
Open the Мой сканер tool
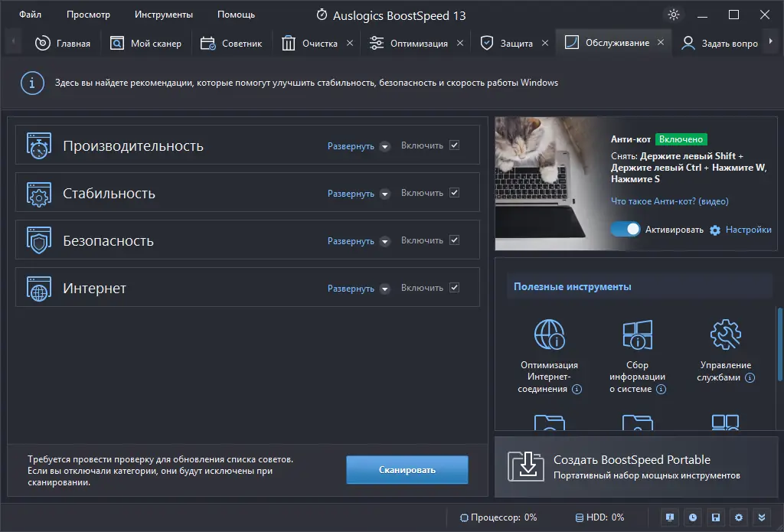[145, 44]
